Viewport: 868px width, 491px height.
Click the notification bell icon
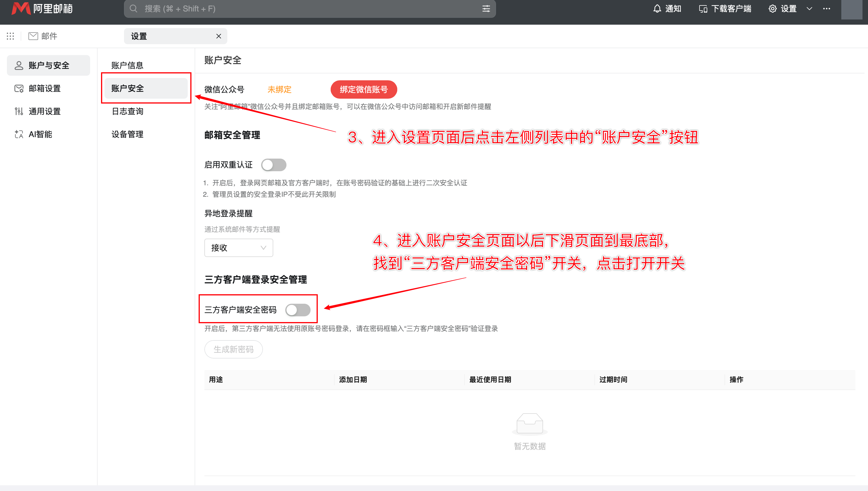657,8
